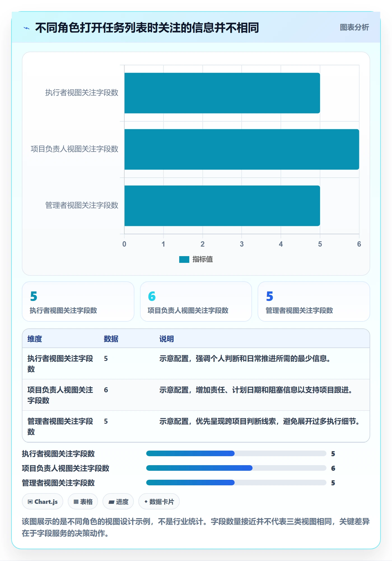Click the diamond icon in 数据卡片 tag
Viewport: 392px width, 561px height.
tap(146, 502)
